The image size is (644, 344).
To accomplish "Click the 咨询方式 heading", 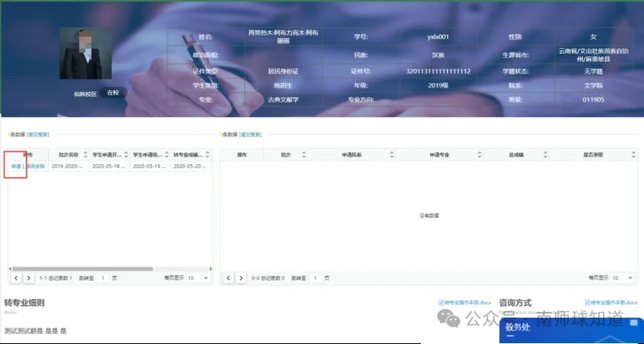I will pos(515,303).
